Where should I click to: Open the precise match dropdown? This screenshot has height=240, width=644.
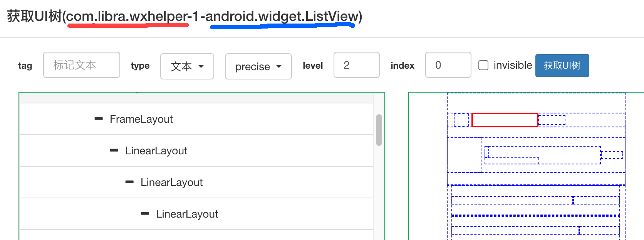click(x=258, y=66)
